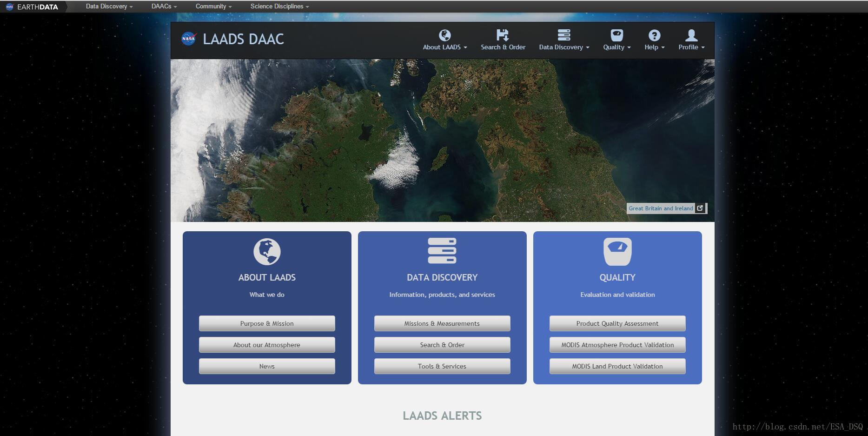Go to Search & Order in navbar
The image size is (868, 436).
(x=503, y=47)
